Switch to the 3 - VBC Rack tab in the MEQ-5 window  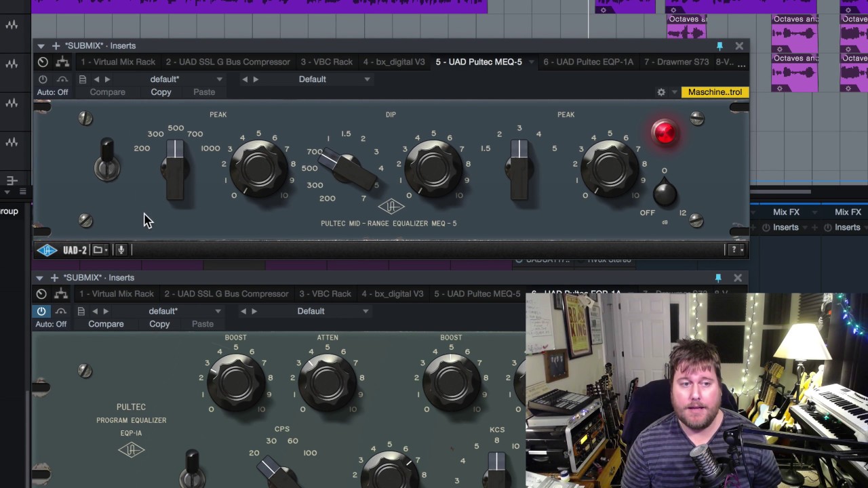pos(327,62)
